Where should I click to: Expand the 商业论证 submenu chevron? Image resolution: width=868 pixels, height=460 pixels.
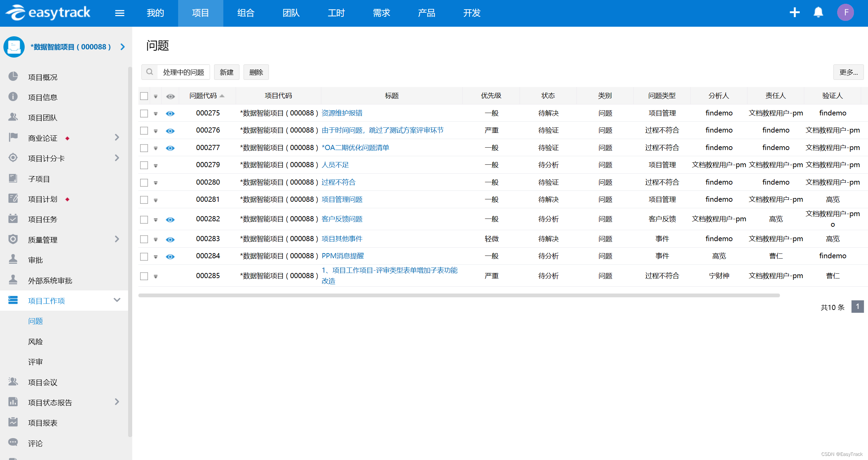[x=117, y=137]
